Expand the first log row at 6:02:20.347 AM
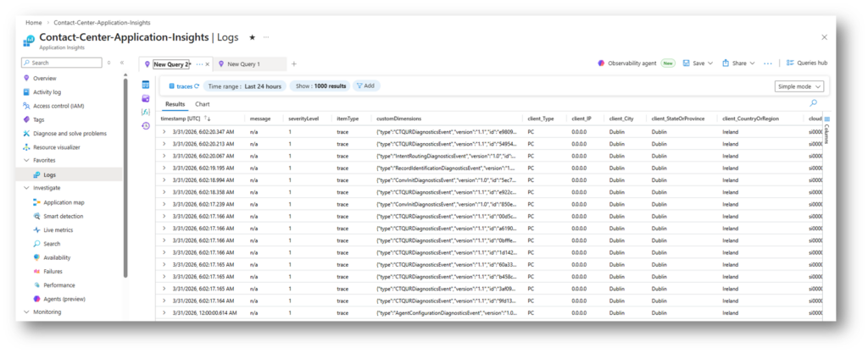868x353 pixels. coord(164,132)
